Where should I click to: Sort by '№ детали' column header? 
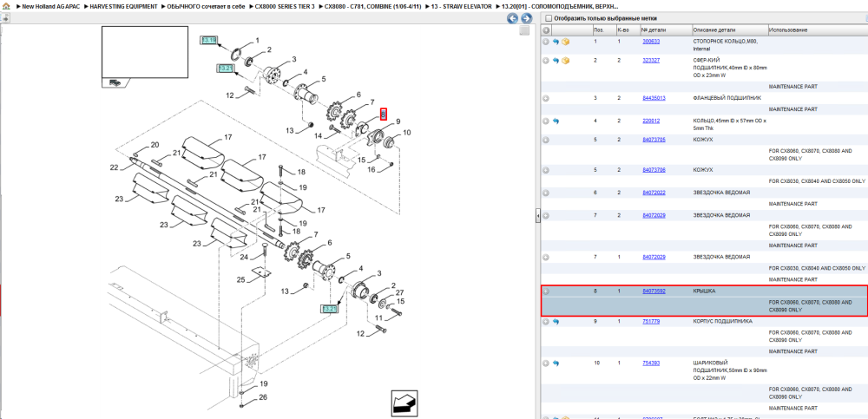666,29
